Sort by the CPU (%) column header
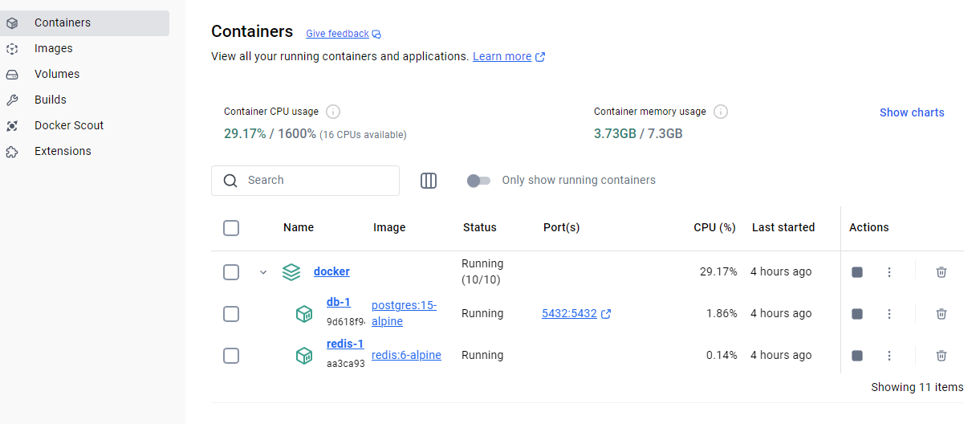This screenshot has width=980, height=424. tap(714, 227)
